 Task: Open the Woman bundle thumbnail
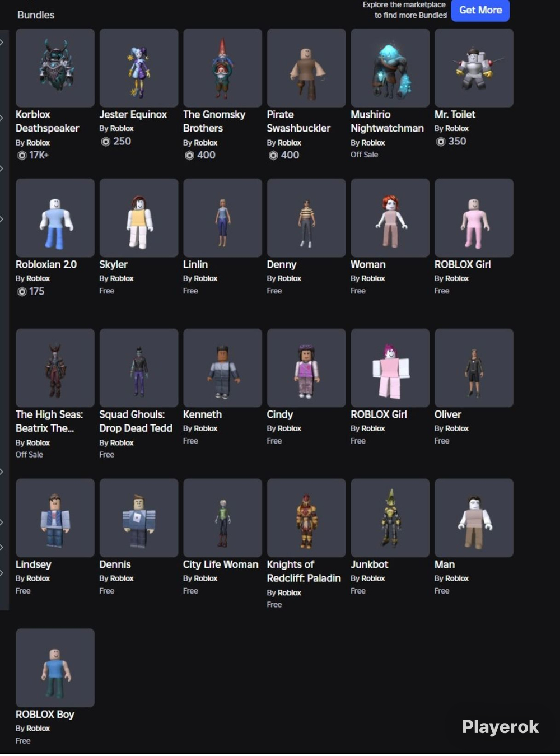click(x=390, y=218)
